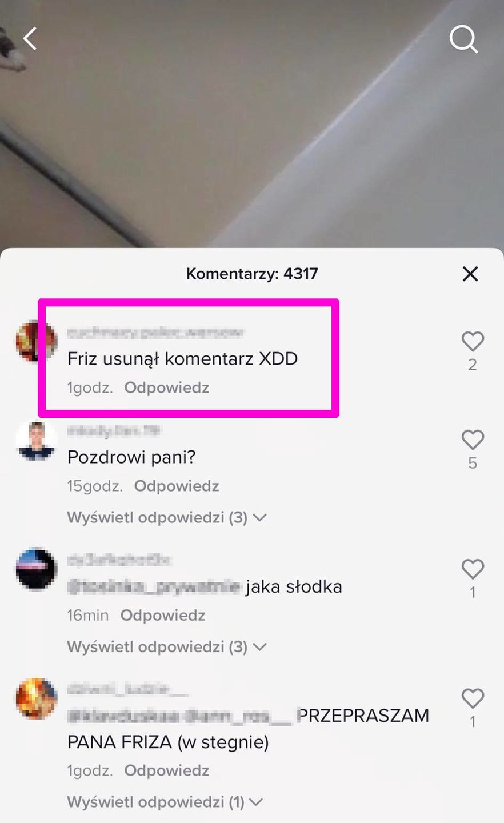The image size is (504, 823).
Task: Expand replies under 'Pozdrowi pani?' comment
Action: [167, 517]
